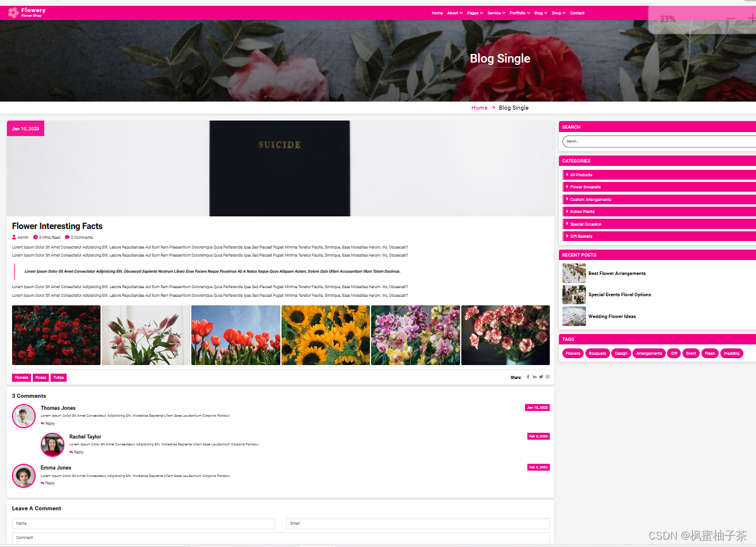Open the Contact nav menu item
This screenshot has width=756, height=547.
577,13
